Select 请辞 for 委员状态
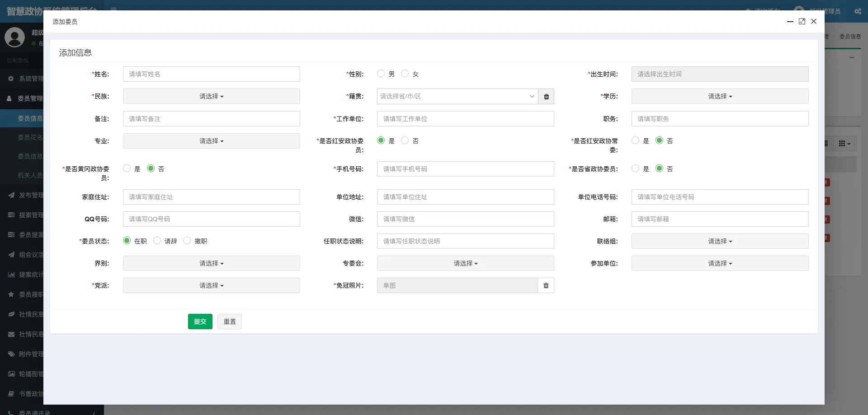This screenshot has width=868, height=415. (157, 241)
